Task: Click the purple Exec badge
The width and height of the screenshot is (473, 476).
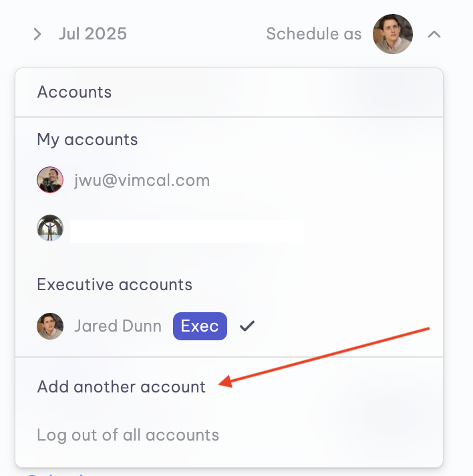Action: click(200, 326)
